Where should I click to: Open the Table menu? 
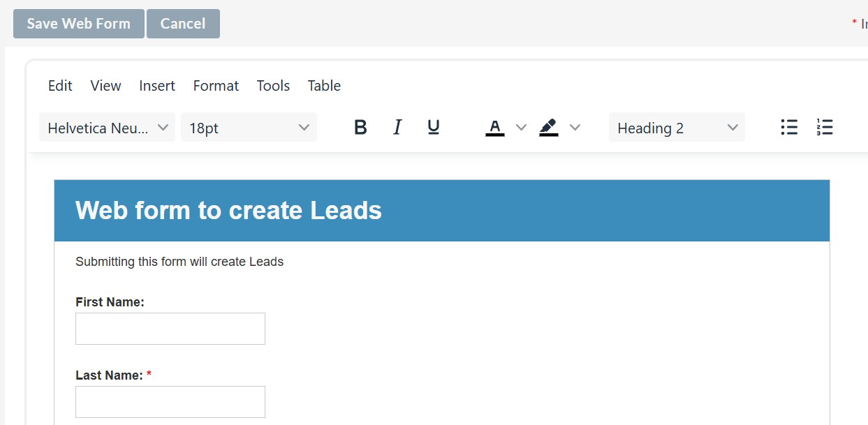click(324, 85)
